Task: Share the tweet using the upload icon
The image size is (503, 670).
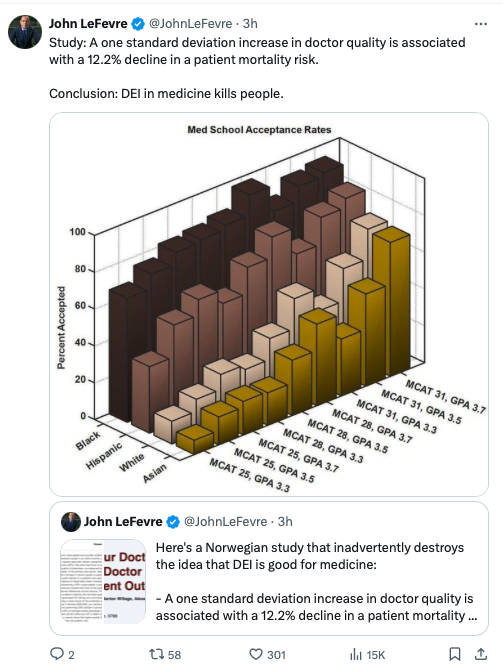Action: [481, 654]
